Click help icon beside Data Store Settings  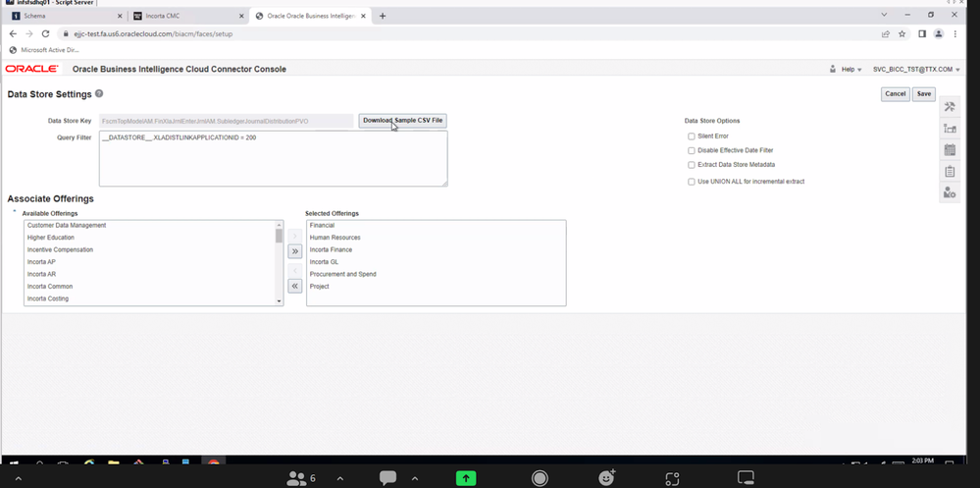click(99, 94)
